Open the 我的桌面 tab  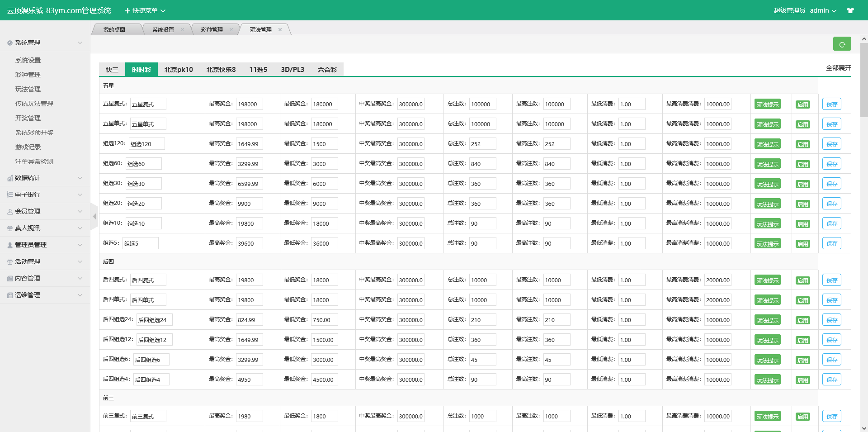pyautogui.click(x=114, y=30)
